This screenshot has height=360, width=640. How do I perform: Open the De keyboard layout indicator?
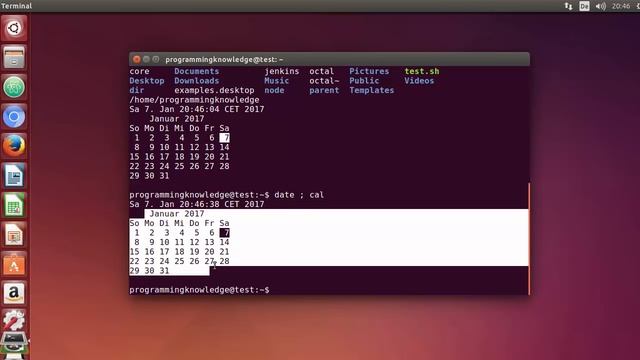(584, 6)
